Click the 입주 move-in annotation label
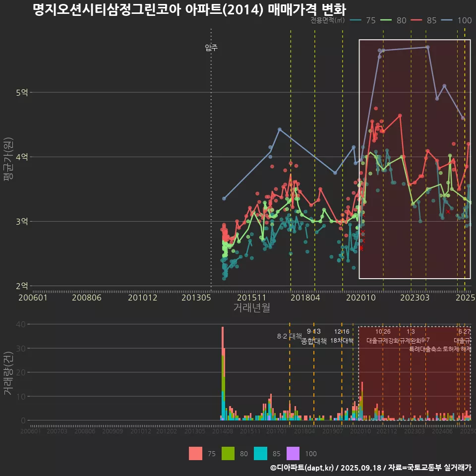This screenshot has height=476, width=476. click(211, 48)
